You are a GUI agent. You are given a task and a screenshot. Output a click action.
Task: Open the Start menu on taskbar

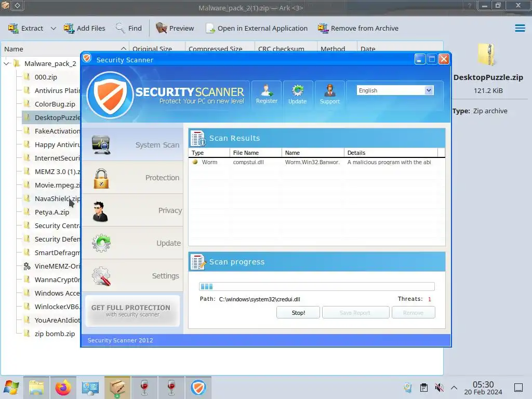[11, 388]
